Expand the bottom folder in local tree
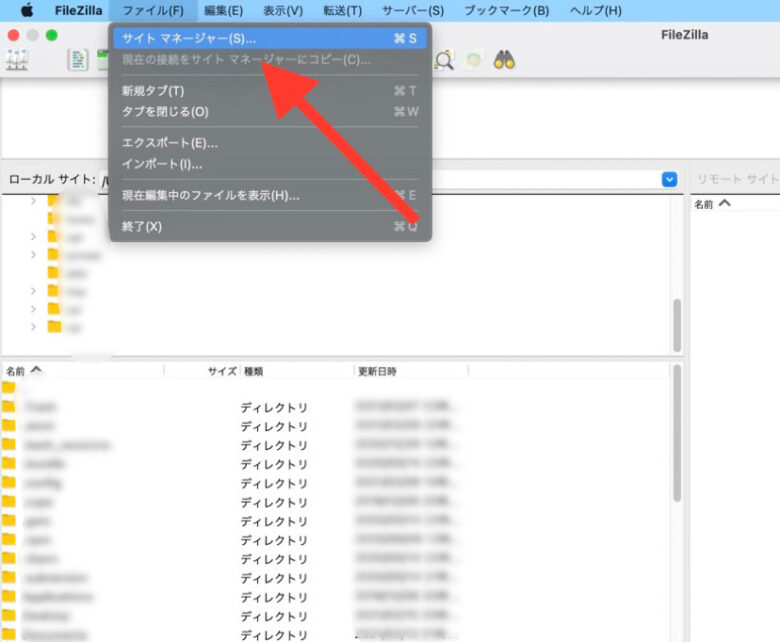 (33, 326)
